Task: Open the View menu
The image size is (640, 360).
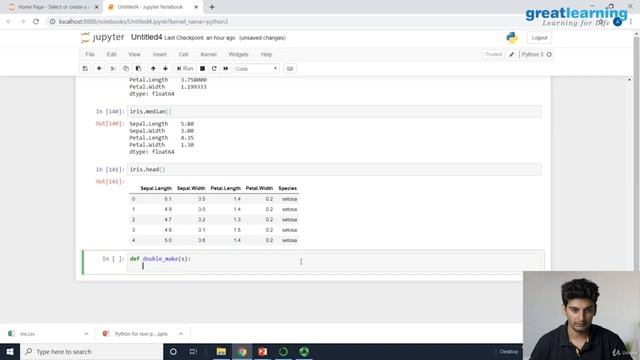Action: (x=134, y=54)
